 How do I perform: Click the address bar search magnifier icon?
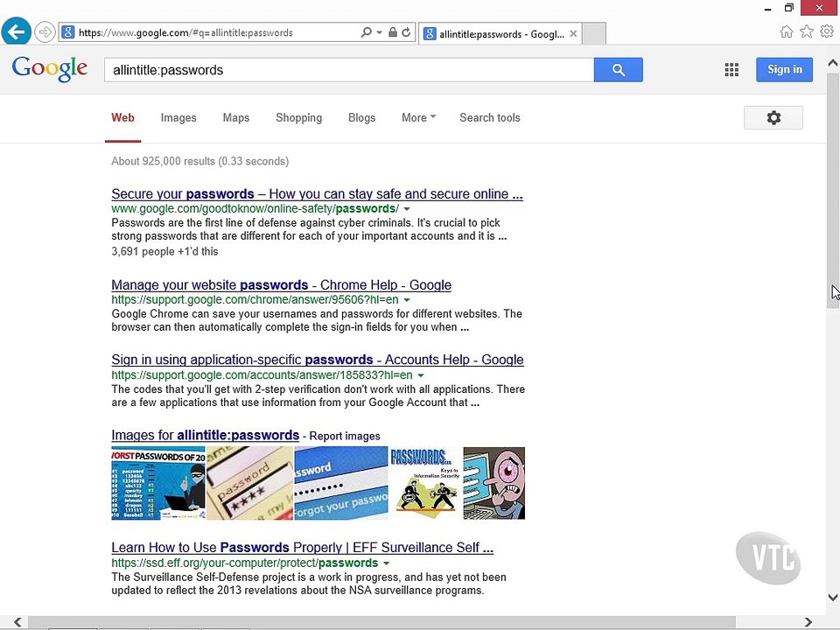pyautogui.click(x=366, y=32)
